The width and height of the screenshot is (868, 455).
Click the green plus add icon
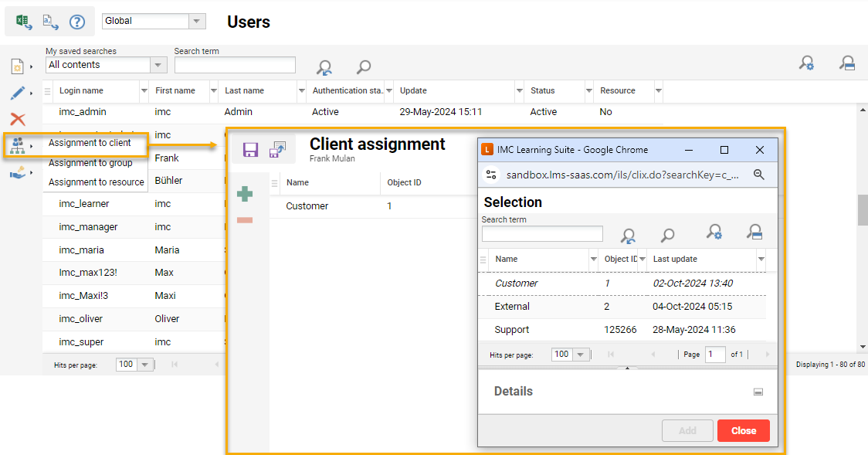click(245, 194)
